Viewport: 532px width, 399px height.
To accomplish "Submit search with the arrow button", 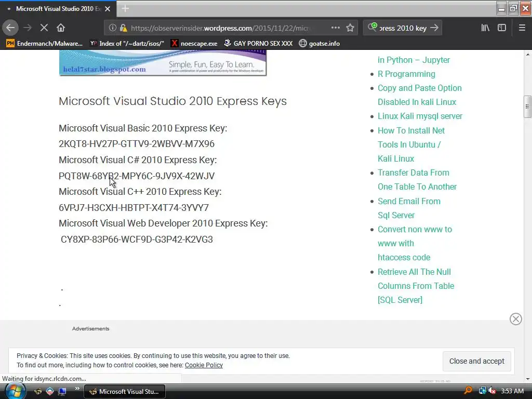I will 434,28.
